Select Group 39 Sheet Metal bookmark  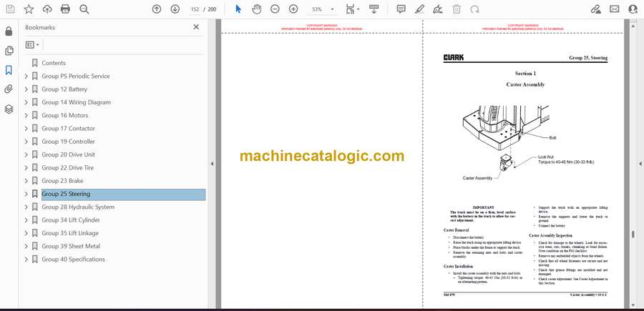(71, 246)
